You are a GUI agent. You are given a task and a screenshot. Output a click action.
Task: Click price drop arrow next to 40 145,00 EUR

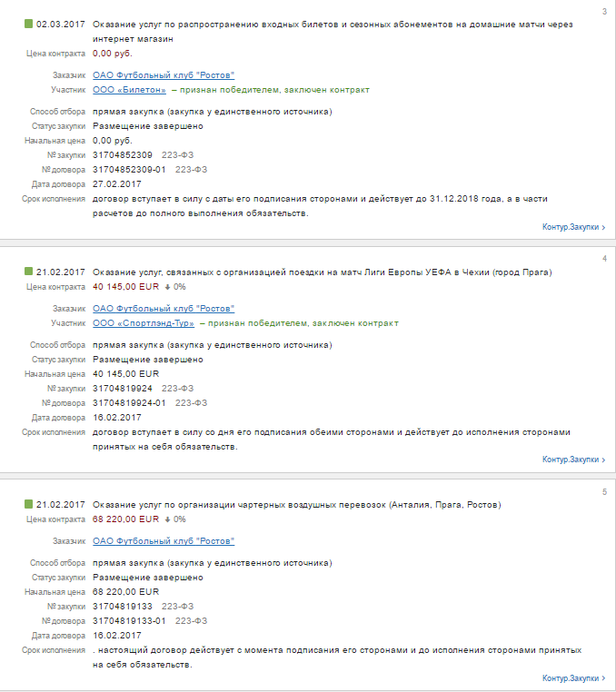click(167, 287)
